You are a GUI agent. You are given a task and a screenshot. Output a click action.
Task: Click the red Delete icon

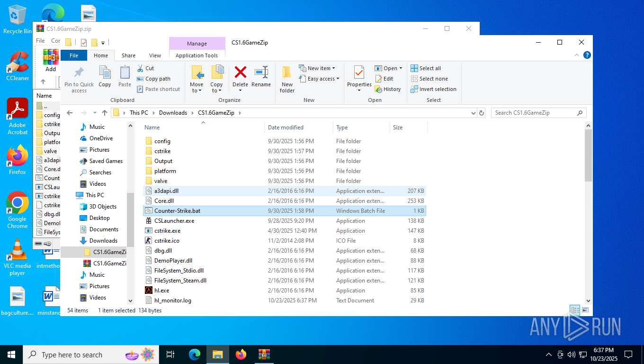point(240,73)
